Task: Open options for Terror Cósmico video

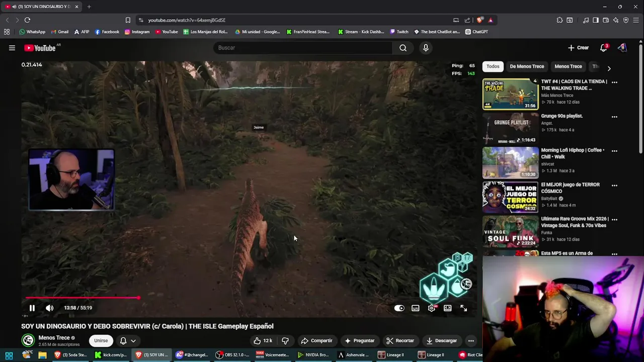Action: click(614, 186)
